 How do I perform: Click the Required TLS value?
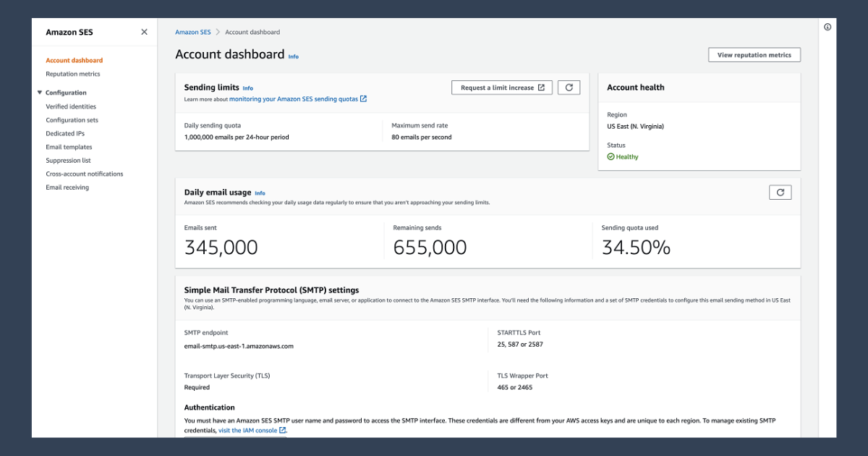(197, 387)
